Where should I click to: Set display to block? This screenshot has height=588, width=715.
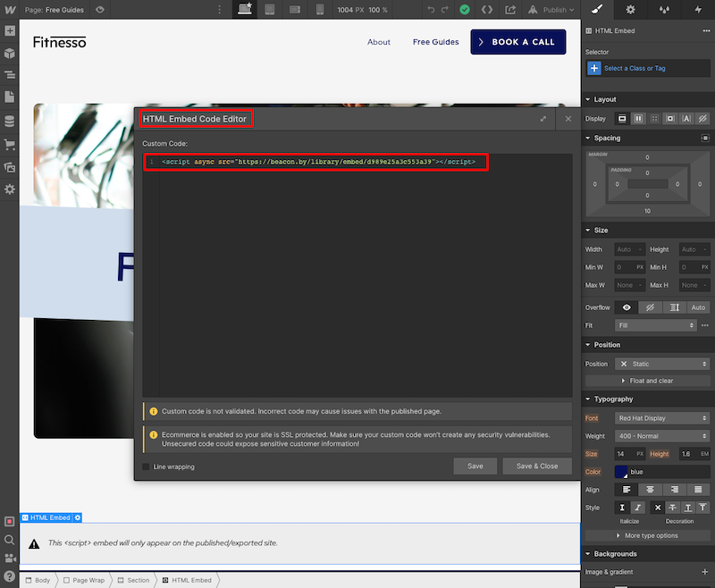(622, 119)
